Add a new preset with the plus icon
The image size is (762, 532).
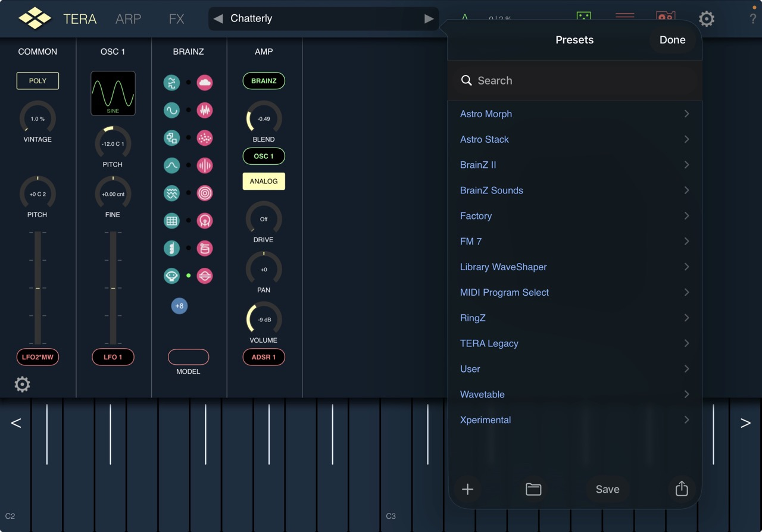point(467,489)
